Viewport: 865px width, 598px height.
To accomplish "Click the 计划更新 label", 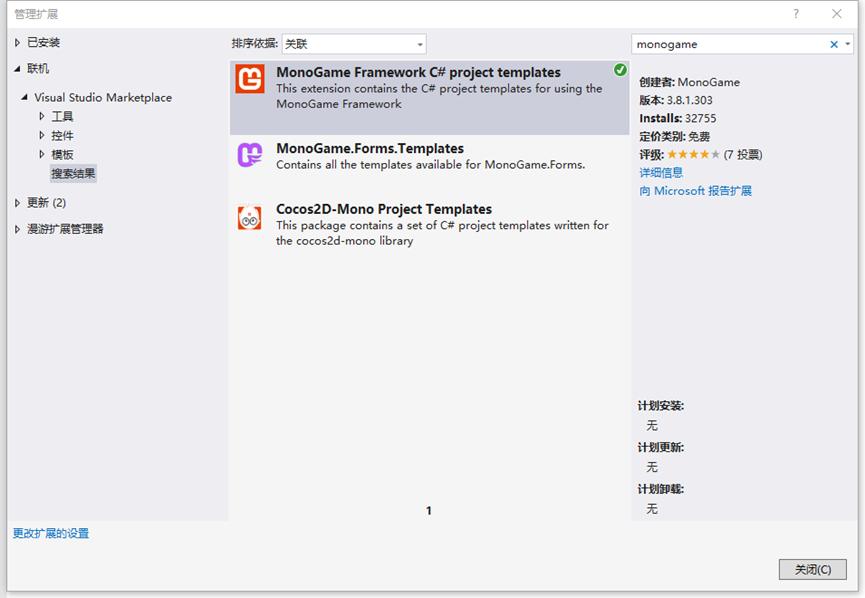I will [x=660, y=447].
